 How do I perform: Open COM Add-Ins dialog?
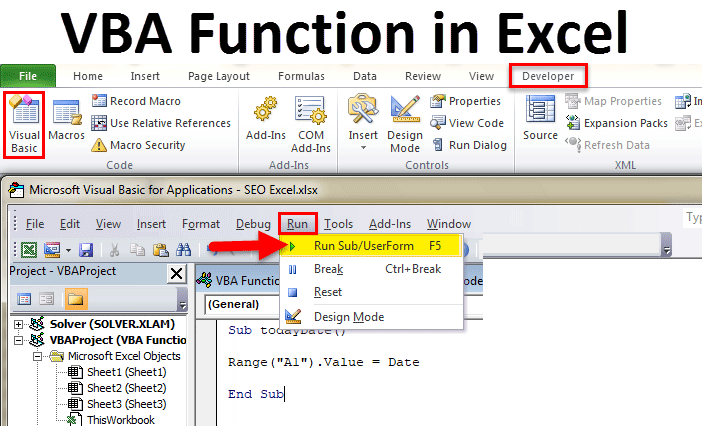tap(310, 123)
